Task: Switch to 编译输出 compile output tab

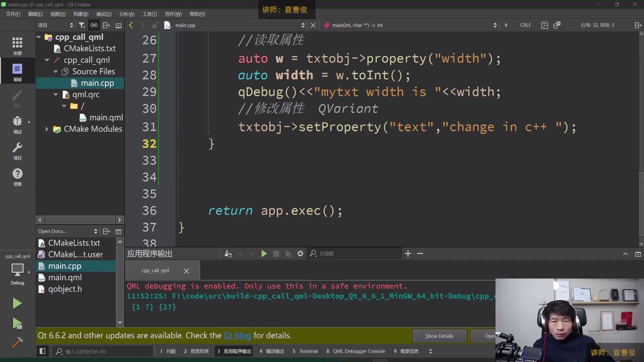Action: click(272, 351)
